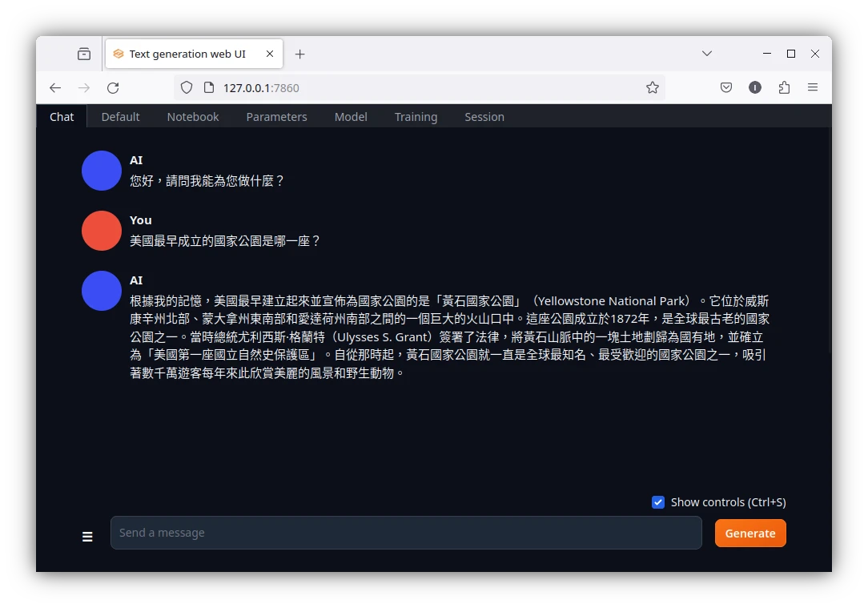868x608 pixels.
Task: Click the AI avatar circle
Action: (101, 170)
